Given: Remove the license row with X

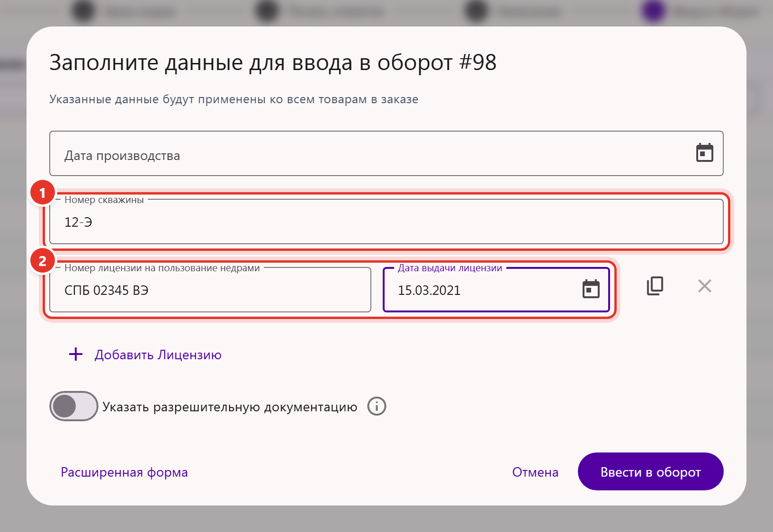Looking at the screenshot, I should coord(705,286).
